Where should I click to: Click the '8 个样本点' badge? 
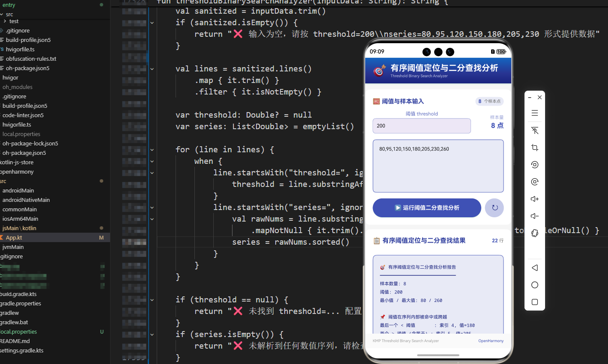tap(489, 101)
